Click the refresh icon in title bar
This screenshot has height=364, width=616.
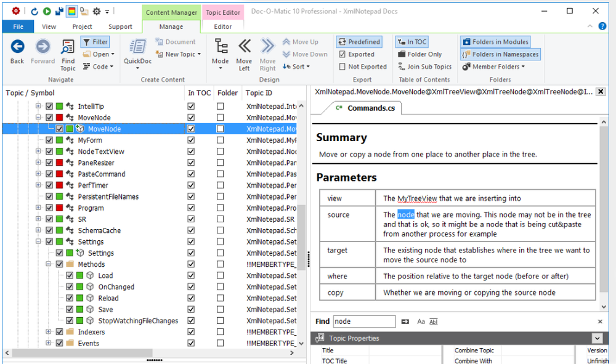coord(34,11)
